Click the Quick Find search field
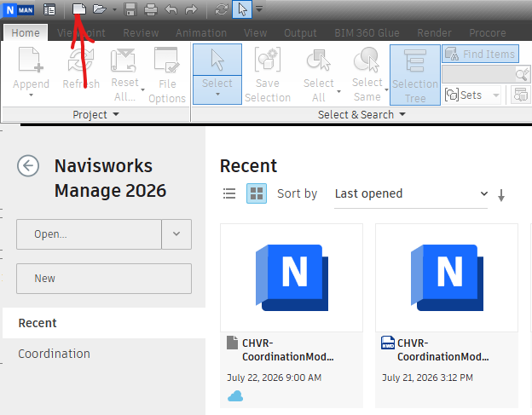 (x=478, y=74)
